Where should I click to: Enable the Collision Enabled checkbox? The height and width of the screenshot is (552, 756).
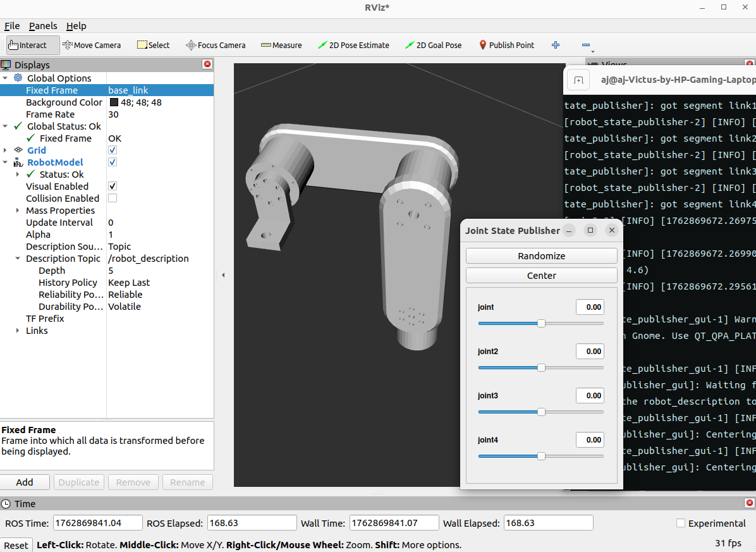(x=113, y=198)
